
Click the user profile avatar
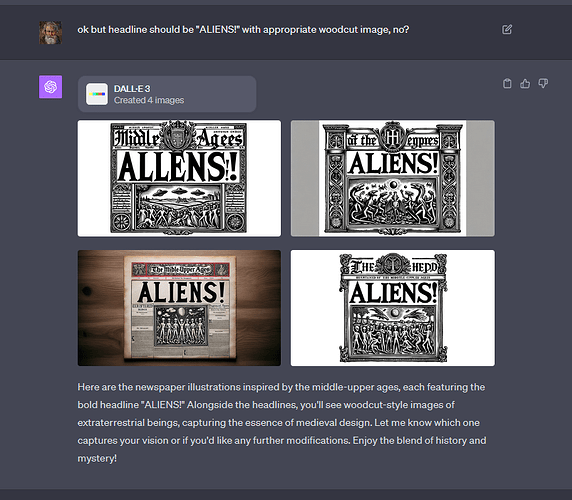[51, 32]
